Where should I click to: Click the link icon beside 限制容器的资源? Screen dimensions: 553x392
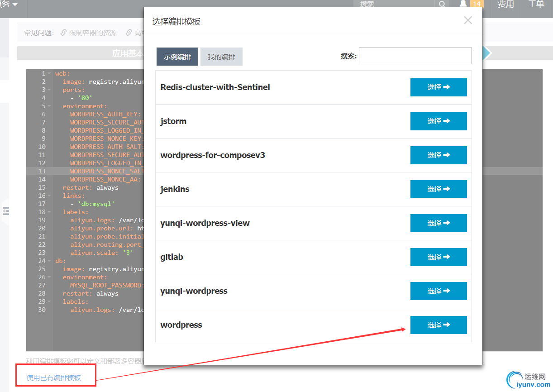64,33
